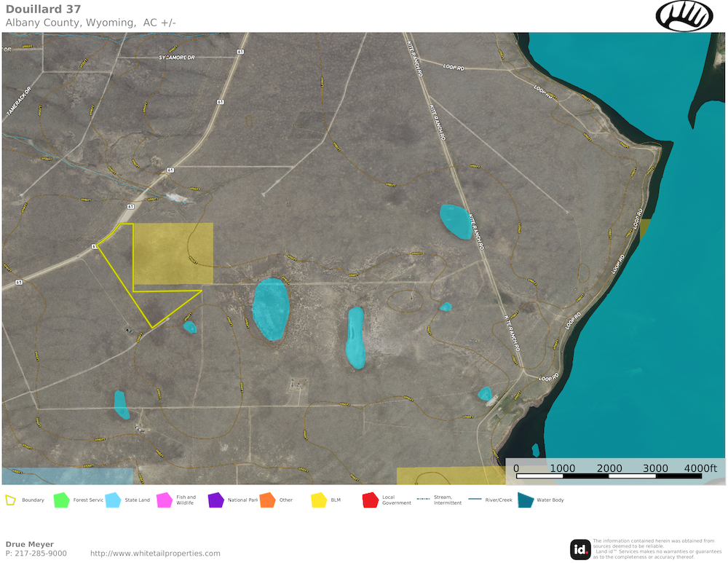Select the purple National Park legend icon
The image size is (728, 563).
pyautogui.click(x=215, y=500)
